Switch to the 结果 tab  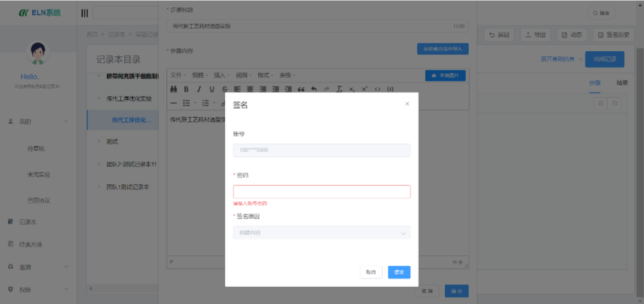(621, 83)
